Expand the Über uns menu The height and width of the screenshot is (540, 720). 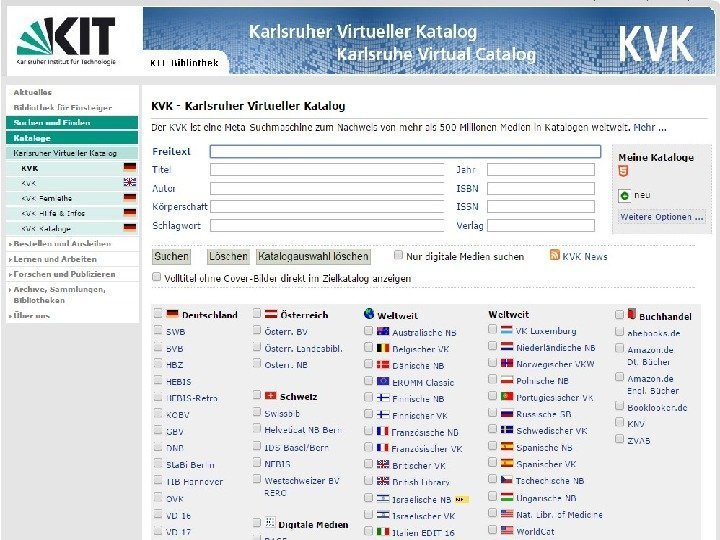click(31, 315)
